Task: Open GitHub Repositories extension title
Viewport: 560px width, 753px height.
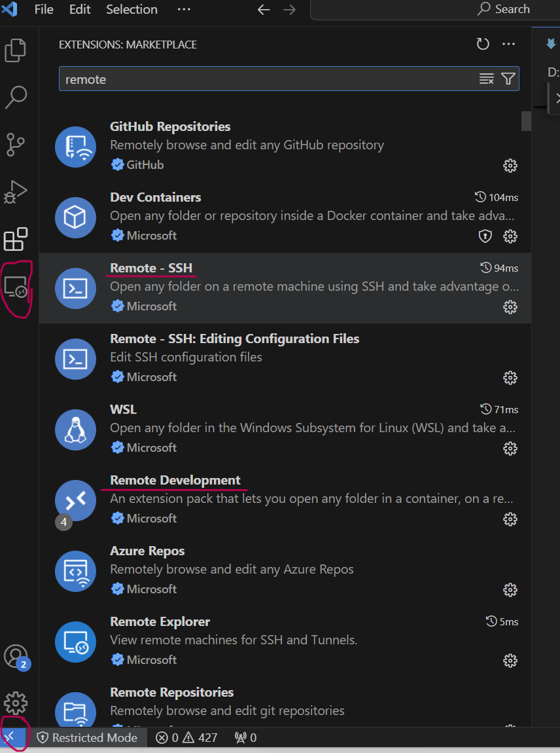Action: click(170, 126)
